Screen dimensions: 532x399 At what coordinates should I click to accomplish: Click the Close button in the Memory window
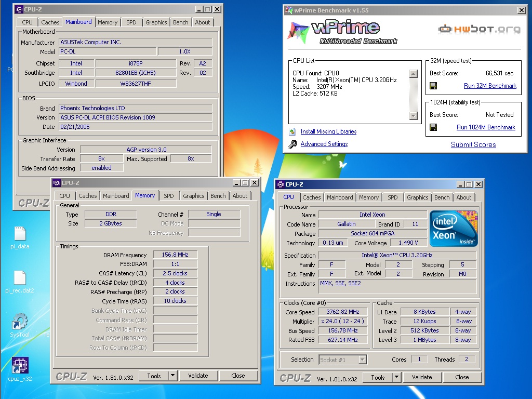238,376
